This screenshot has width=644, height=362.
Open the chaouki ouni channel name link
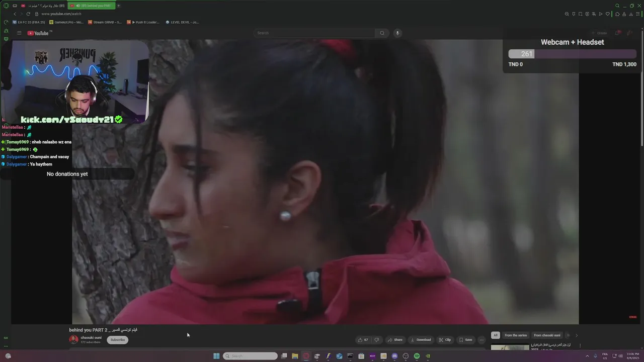click(x=91, y=337)
